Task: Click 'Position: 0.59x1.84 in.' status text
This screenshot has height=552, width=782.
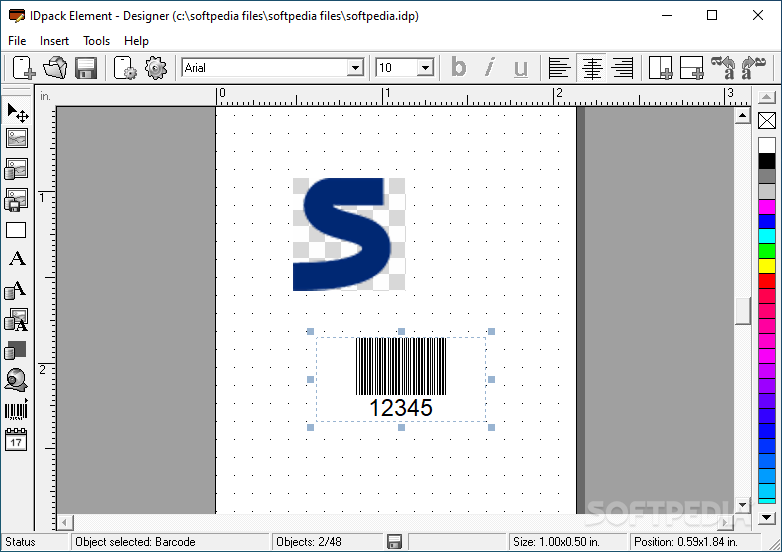Action: tap(686, 542)
